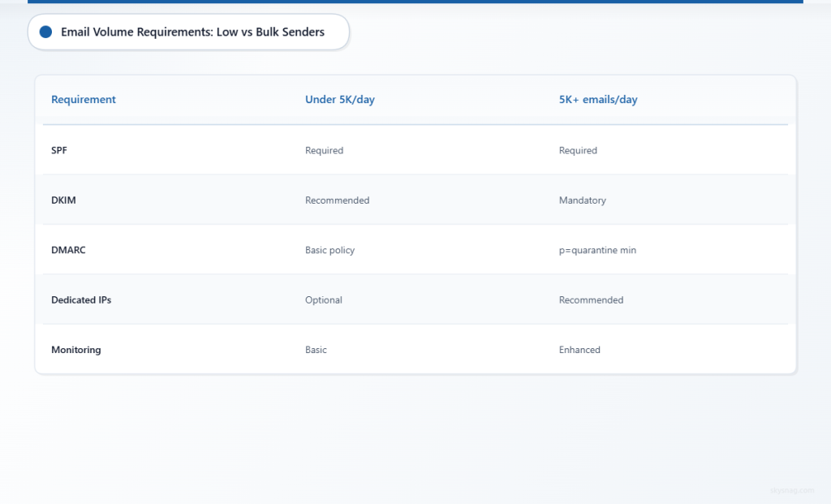831x504 pixels.
Task: Select the Optional cell for Dedicated IPs
Action: pos(324,299)
